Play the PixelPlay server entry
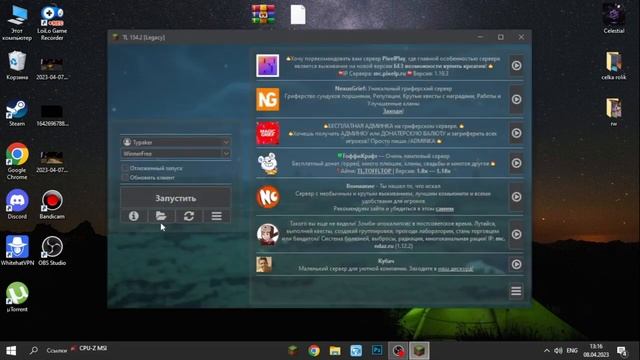Image resolution: width=640 pixels, height=360 pixels. [x=516, y=65]
